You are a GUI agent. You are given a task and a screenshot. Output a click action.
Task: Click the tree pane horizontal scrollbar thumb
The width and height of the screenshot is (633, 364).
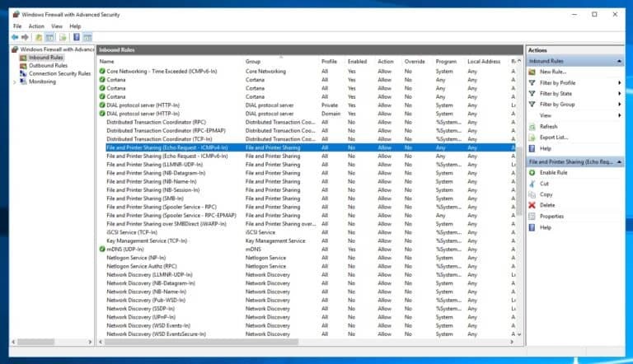pos(36,342)
